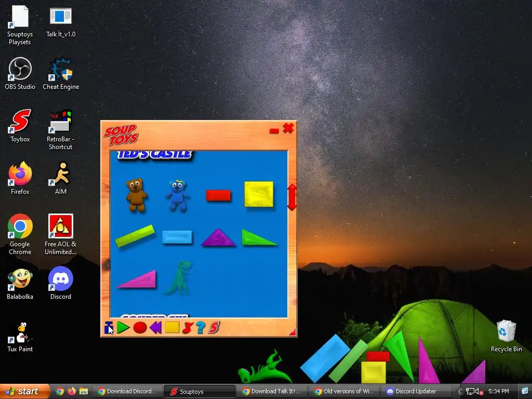Select the teal dinosaur toy
The height and width of the screenshot is (399, 532).
(x=178, y=277)
